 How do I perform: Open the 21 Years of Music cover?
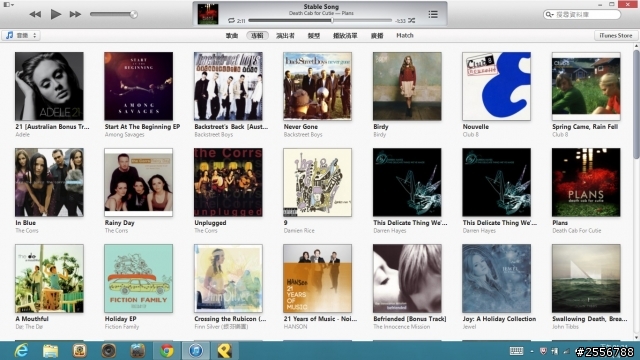coord(318,278)
